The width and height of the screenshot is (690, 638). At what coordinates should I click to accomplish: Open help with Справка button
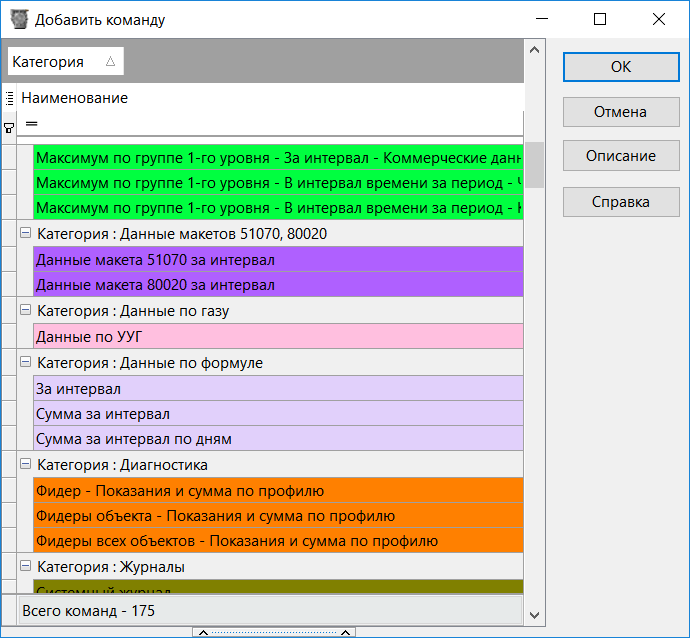[x=620, y=202]
